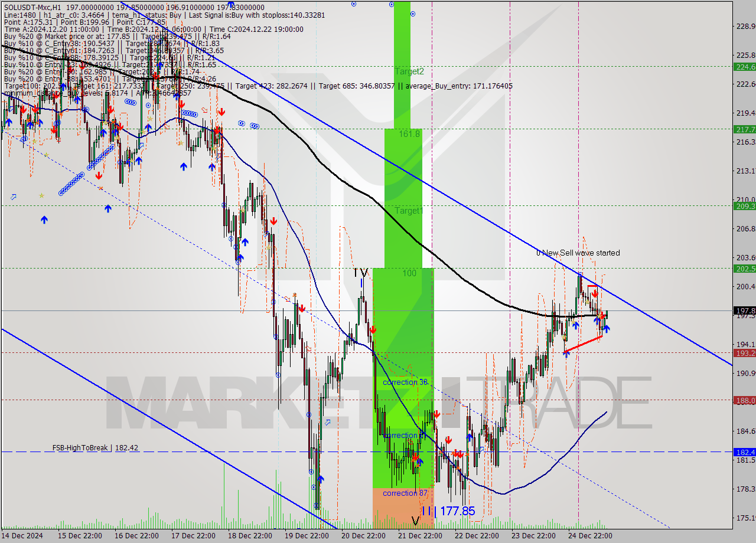Click the 'average_Buy_entry: 171.176405' text
Screen dimensions: 756x543
click(458, 86)
